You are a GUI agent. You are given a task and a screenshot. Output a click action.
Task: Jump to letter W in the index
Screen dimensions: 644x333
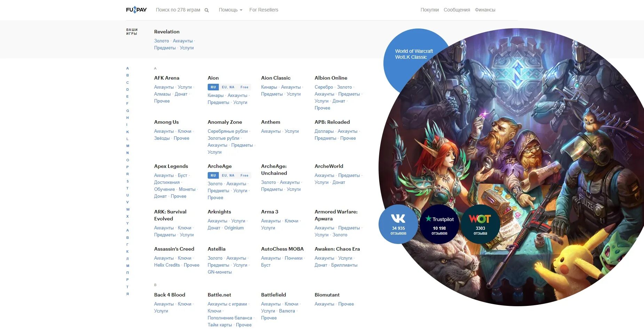click(128, 209)
